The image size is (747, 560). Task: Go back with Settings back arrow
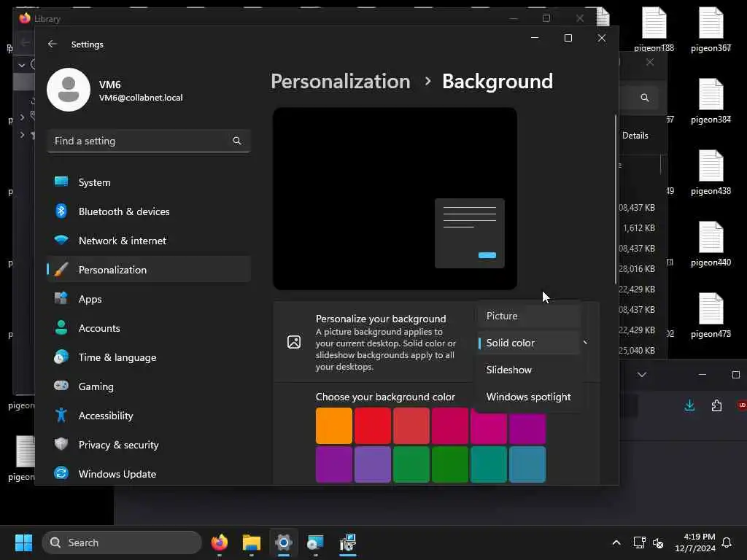coord(53,44)
